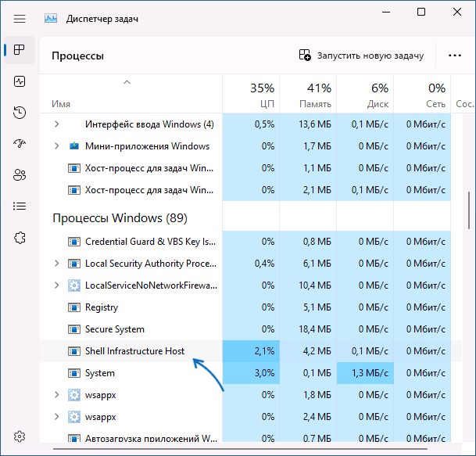The height and width of the screenshot is (456, 476).
Task: Click gear icon of first wsappx (1,8 МБ)
Action: pos(74,395)
